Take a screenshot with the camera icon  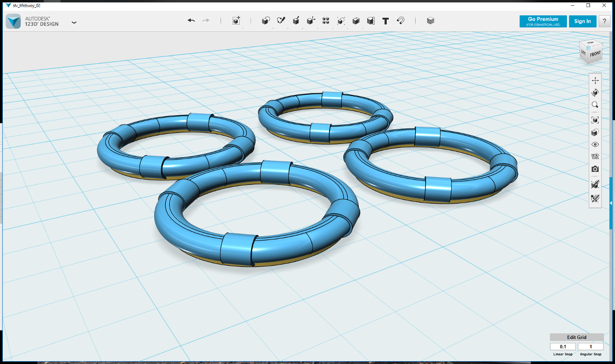pyautogui.click(x=595, y=169)
